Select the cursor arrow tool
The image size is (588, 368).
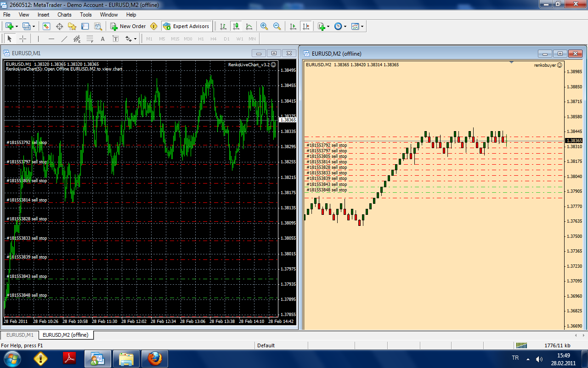coord(10,39)
